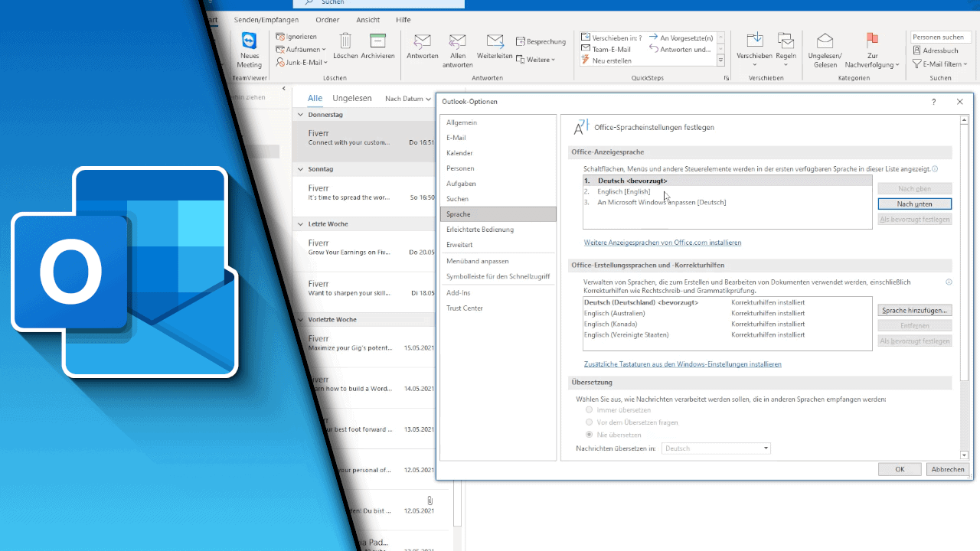Open 'Weitere Anzeigesprachen von Office.com installieren' link
This screenshot has height=551, width=980.
662,243
